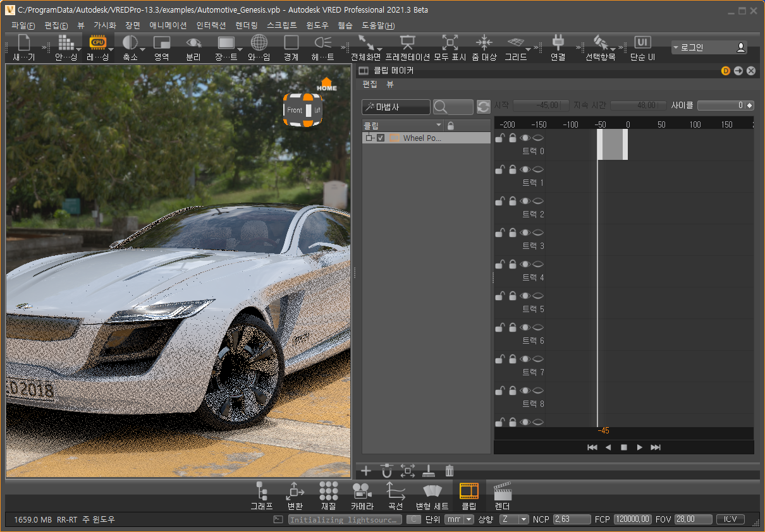Click the CPU raytracing toolbar icon
The image size is (765, 532).
[97, 43]
